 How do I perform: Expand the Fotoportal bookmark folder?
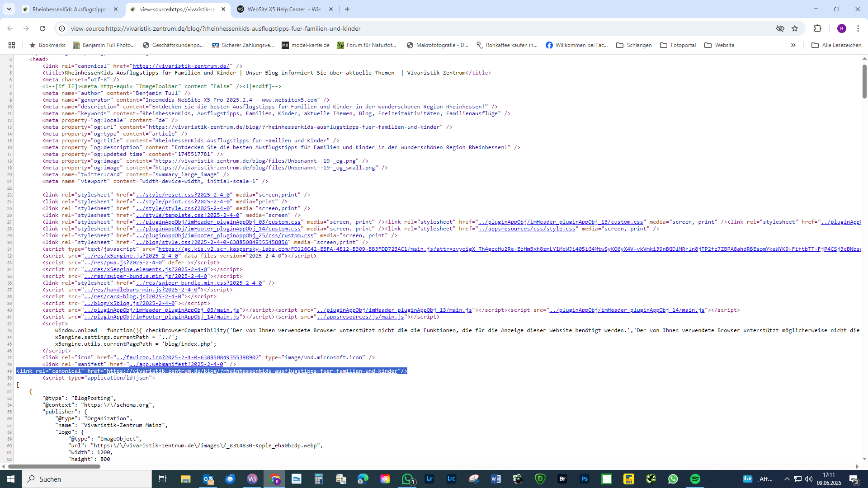click(x=678, y=45)
